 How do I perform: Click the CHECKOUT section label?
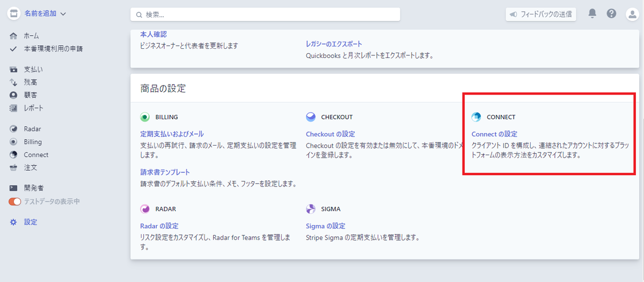pos(337,117)
